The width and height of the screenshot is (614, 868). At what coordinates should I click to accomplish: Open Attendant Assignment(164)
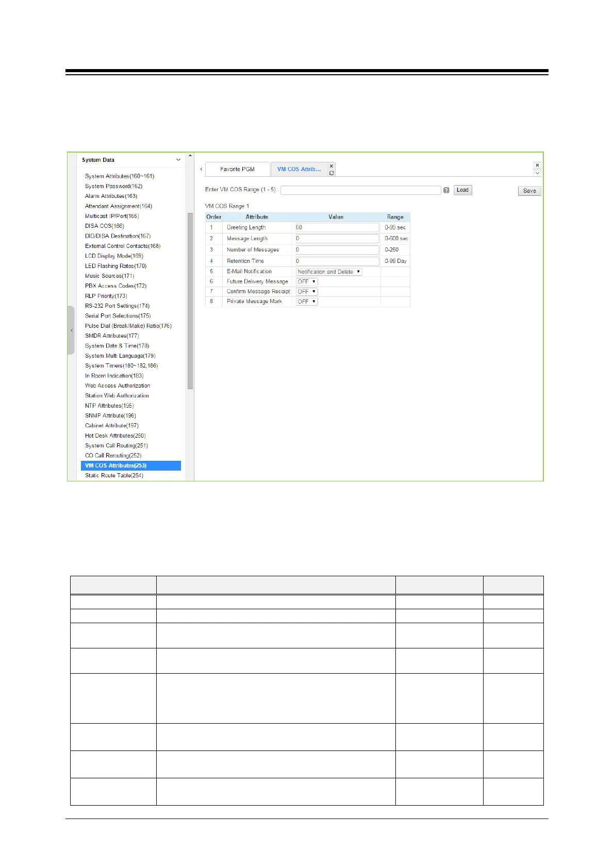pyautogui.click(x=119, y=206)
